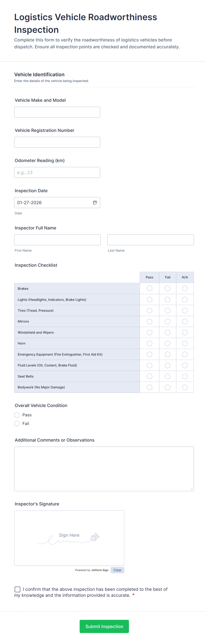This screenshot has height=644, width=206.
Task: Clear the inspector's signature
Action: click(117, 570)
